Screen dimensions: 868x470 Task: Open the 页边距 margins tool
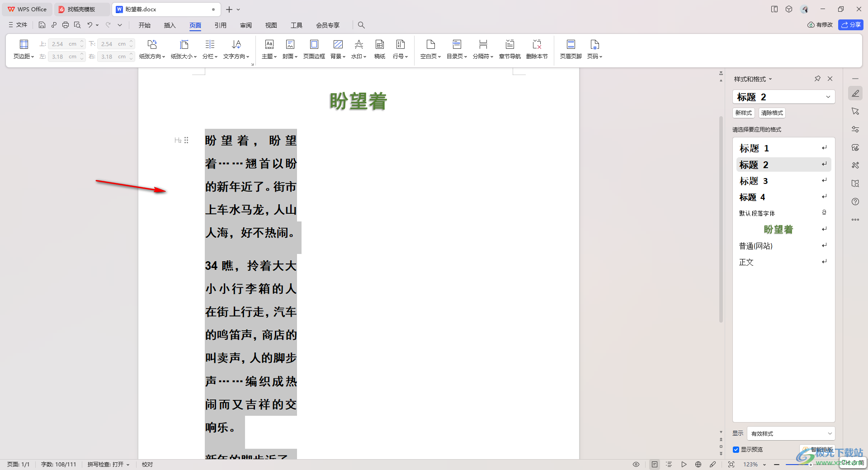point(24,49)
